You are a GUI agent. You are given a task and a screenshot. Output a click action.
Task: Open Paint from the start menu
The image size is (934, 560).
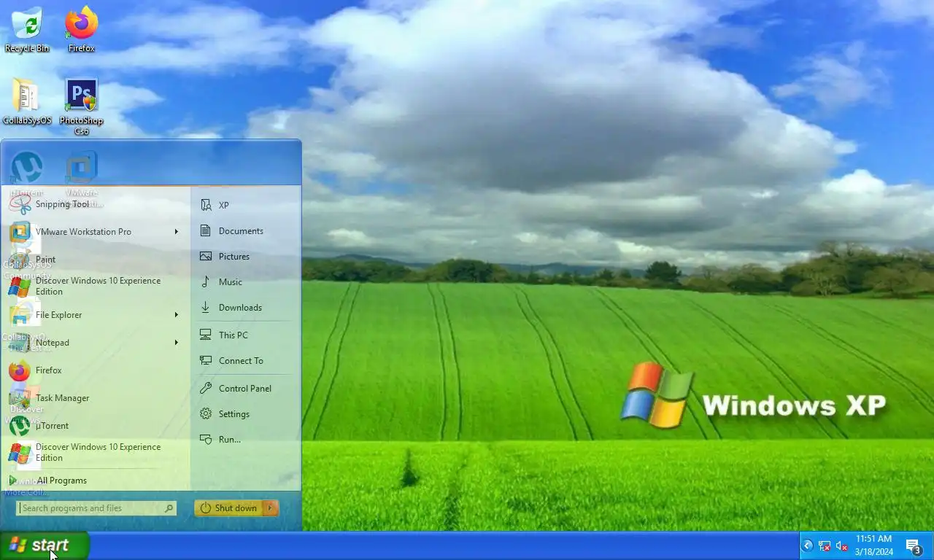pyautogui.click(x=96, y=260)
